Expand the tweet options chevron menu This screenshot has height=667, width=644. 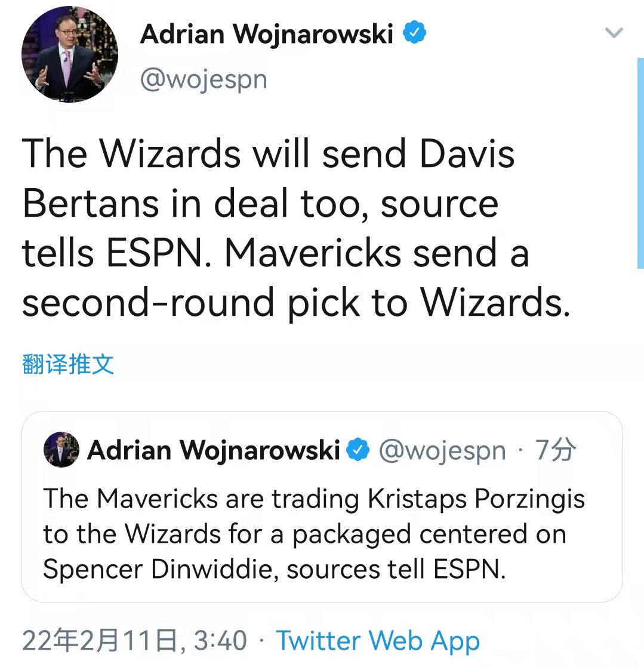[614, 33]
